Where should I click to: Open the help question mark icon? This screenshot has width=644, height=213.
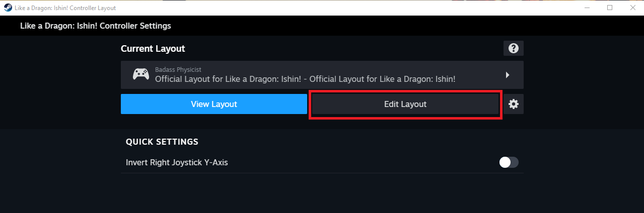click(x=513, y=48)
